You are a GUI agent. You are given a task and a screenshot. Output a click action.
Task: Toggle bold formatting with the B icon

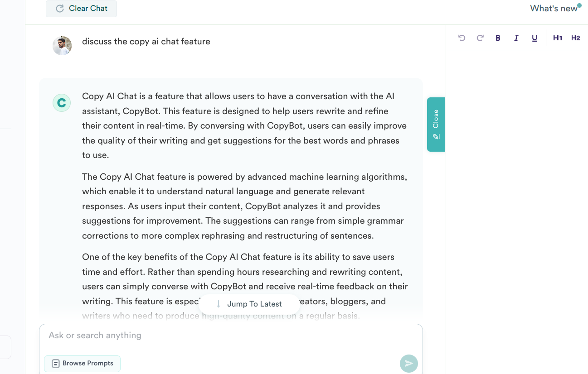498,38
